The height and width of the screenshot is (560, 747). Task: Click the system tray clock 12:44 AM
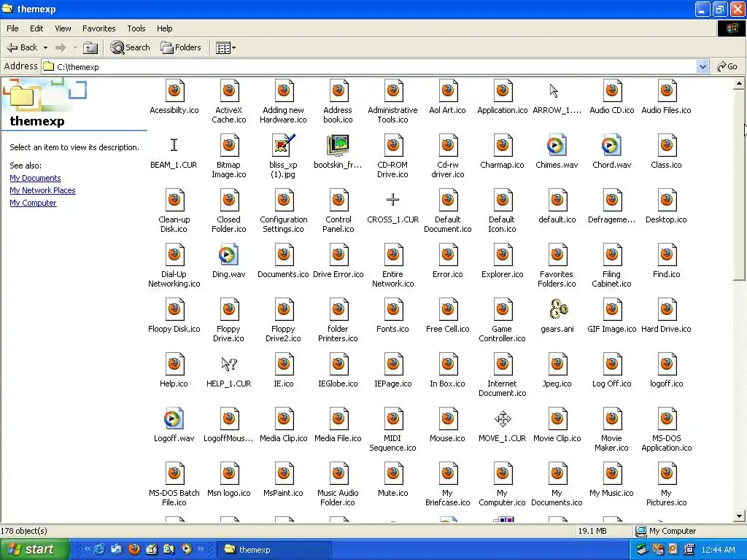[718, 550]
